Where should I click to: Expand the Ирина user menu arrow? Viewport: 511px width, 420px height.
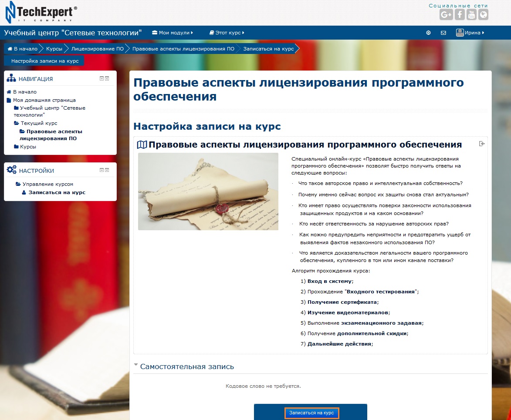(x=483, y=33)
